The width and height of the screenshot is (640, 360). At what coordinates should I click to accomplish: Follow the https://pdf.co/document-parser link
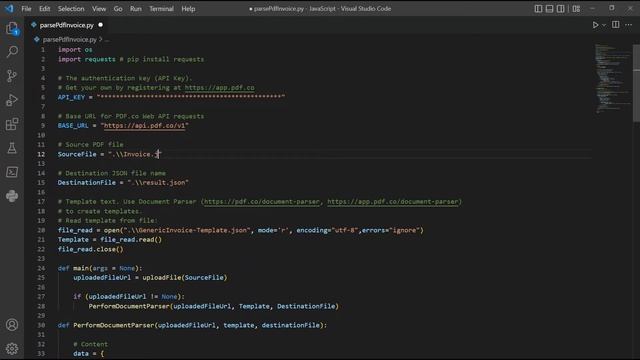point(262,202)
